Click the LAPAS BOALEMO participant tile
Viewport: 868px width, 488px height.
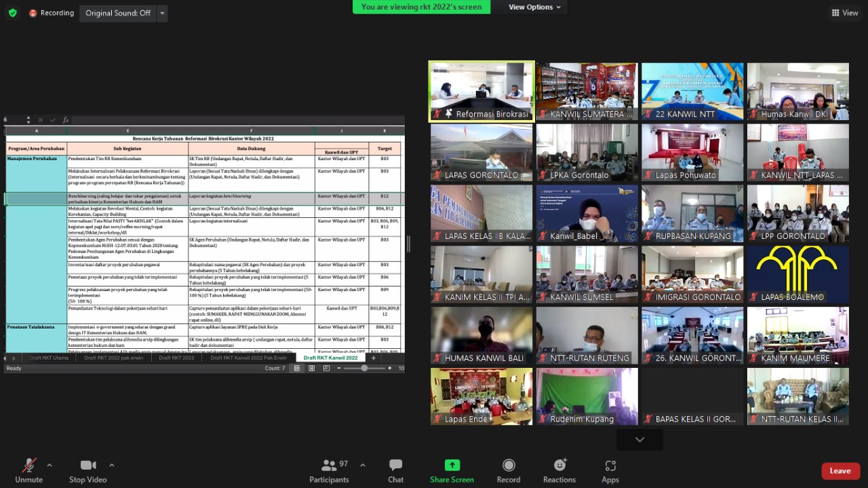[797, 274]
